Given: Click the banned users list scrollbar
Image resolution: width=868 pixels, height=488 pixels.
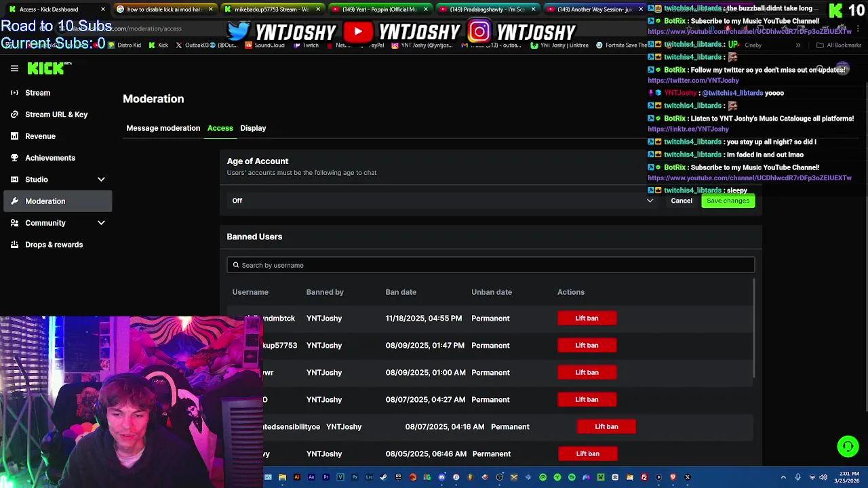Looking at the screenshot, I should point(753,329).
